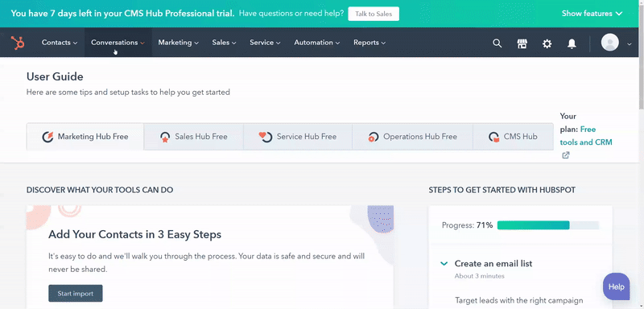Click the Progress: 71% label

468,225
